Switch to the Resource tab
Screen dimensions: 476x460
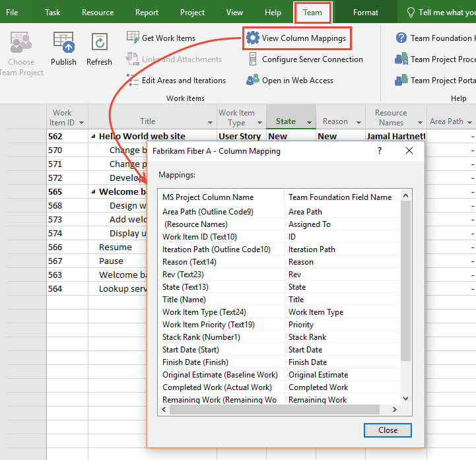pos(98,13)
